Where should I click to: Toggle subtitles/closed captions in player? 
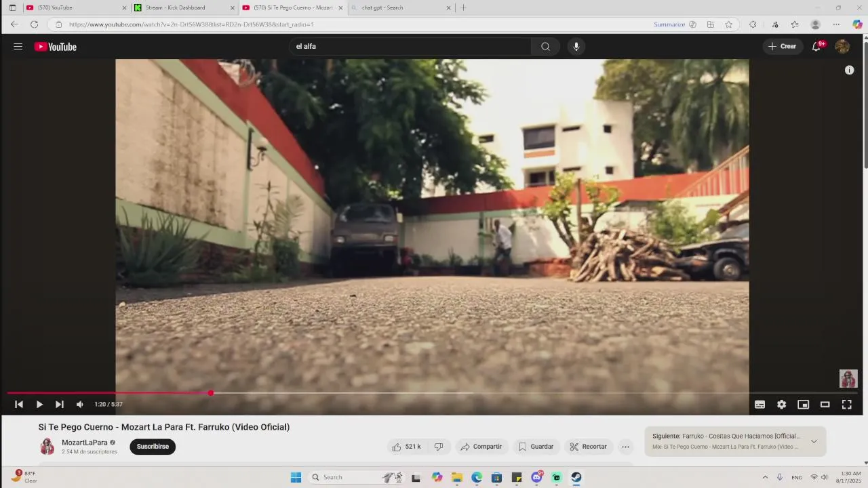pyautogui.click(x=760, y=405)
